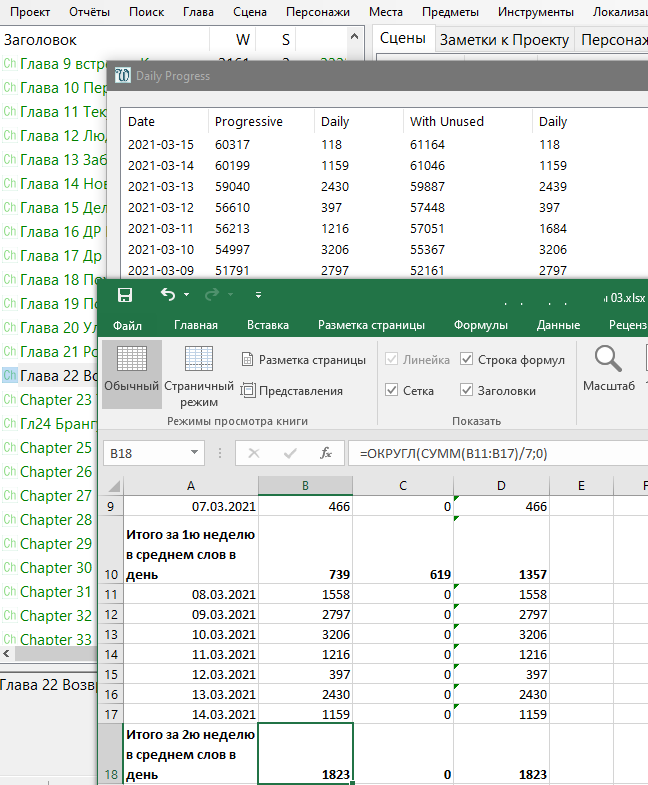The image size is (648, 785).
Task: Switch to Страничный режим view
Action: point(199,374)
